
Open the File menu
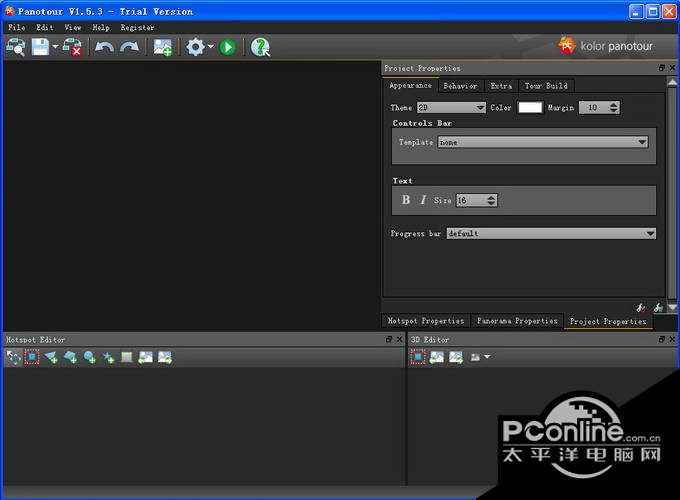(x=16, y=27)
